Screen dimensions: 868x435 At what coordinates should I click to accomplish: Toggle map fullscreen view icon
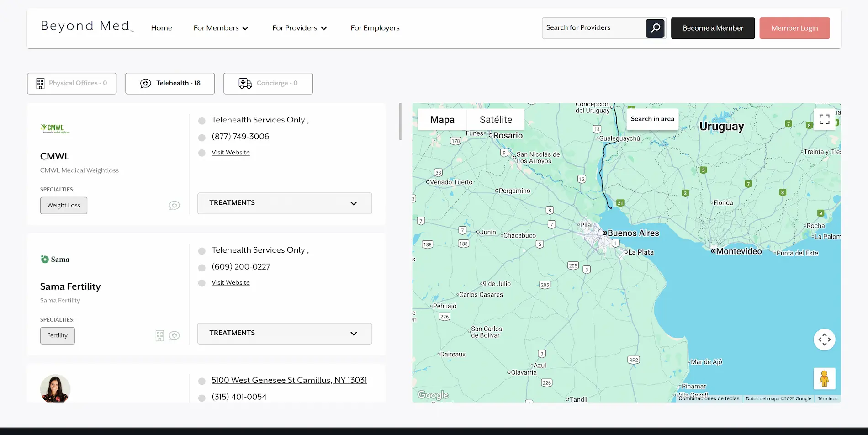(825, 119)
